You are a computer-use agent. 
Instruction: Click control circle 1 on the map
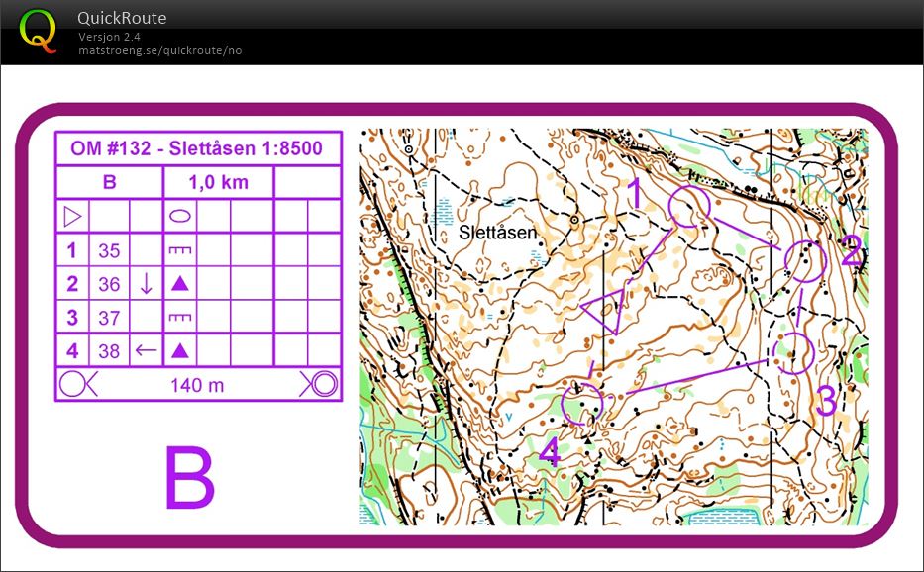point(689,207)
